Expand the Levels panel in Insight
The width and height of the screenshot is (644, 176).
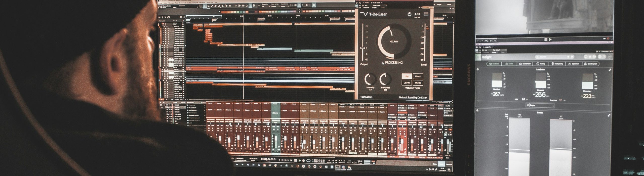[609, 115]
